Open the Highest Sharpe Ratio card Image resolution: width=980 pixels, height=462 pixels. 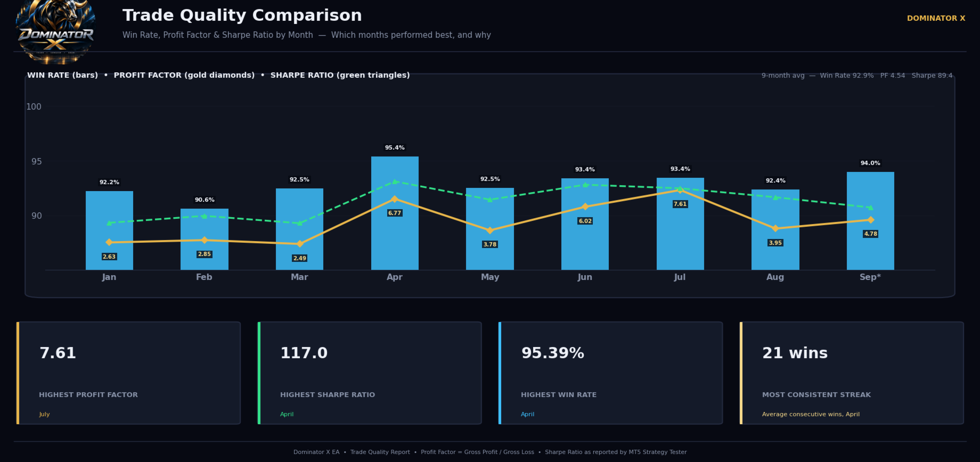[370, 373]
